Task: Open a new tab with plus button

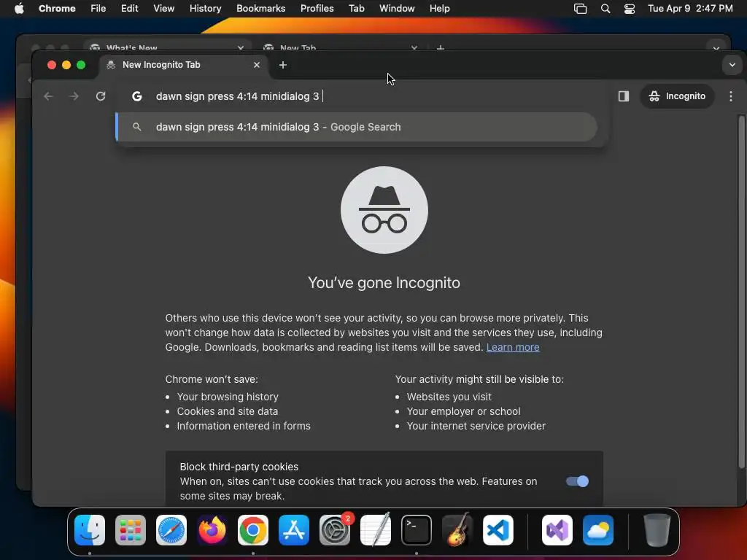Action: pos(283,65)
